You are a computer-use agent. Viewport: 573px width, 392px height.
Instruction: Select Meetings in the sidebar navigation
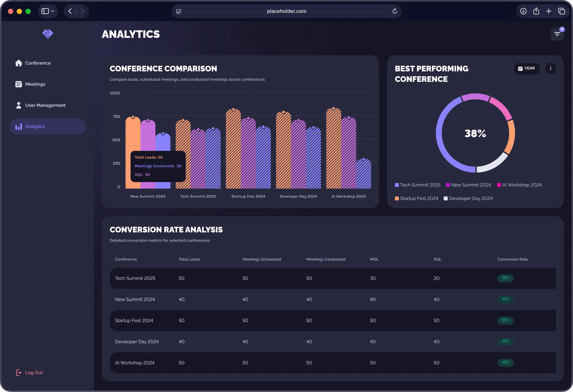(35, 84)
